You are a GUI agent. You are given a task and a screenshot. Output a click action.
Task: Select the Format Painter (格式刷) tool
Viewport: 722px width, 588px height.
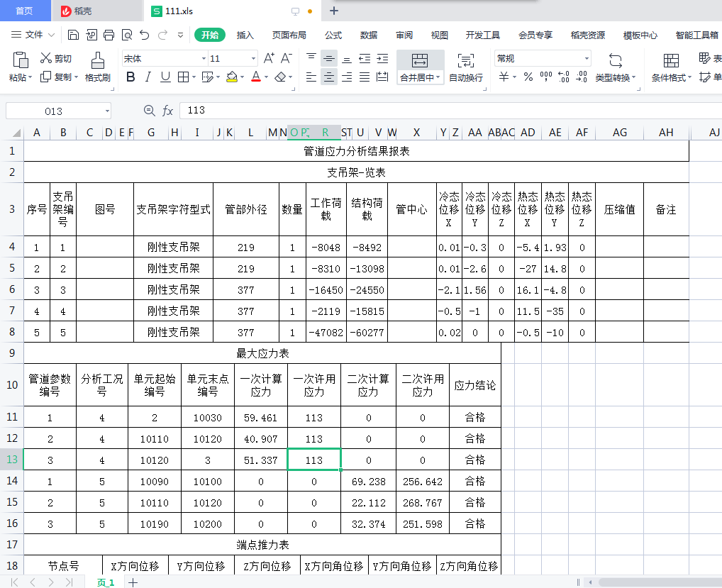98,67
